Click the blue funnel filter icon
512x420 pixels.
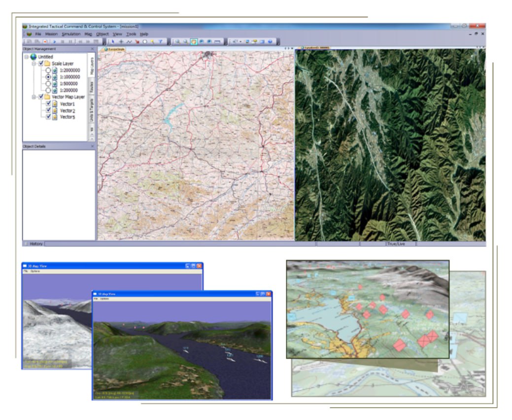[161, 42]
